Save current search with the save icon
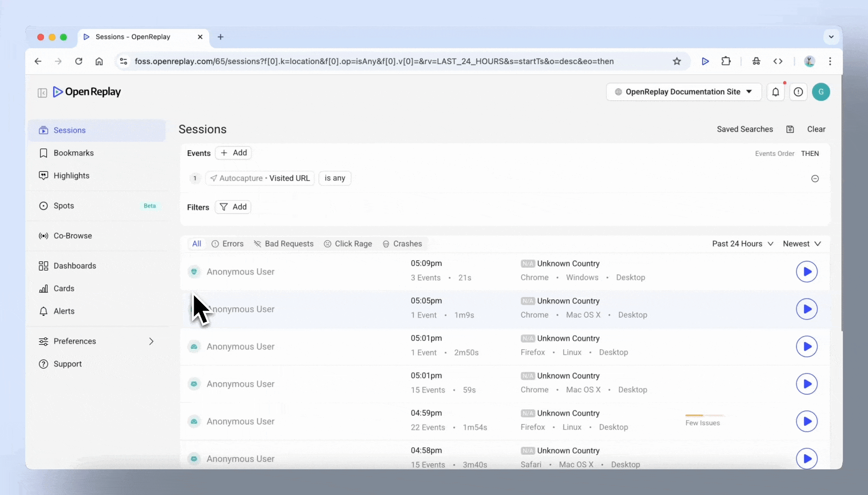The width and height of the screenshot is (868, 495). pyautogui.click(x=790, y=129)
